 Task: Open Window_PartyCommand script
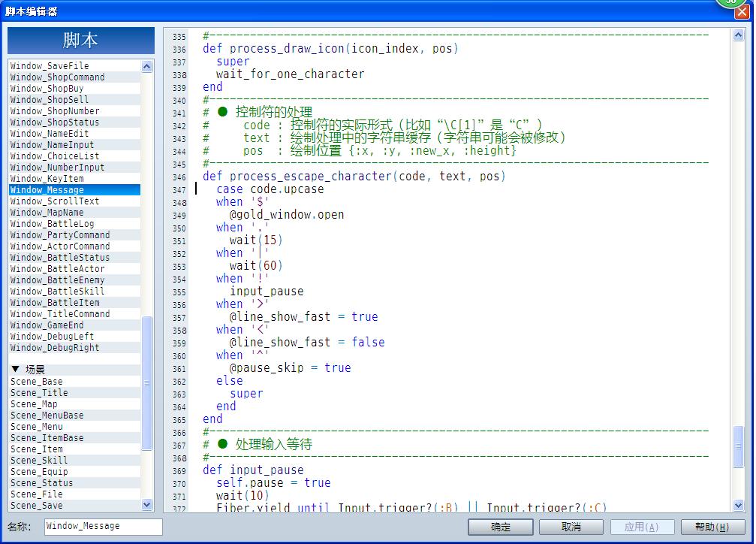click(75, 235)
